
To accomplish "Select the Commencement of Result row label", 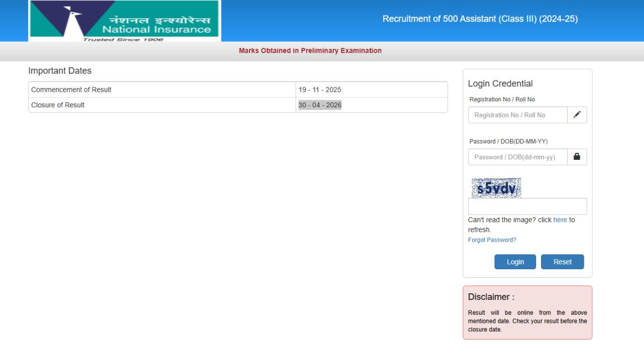I will [x=71, y=90].
